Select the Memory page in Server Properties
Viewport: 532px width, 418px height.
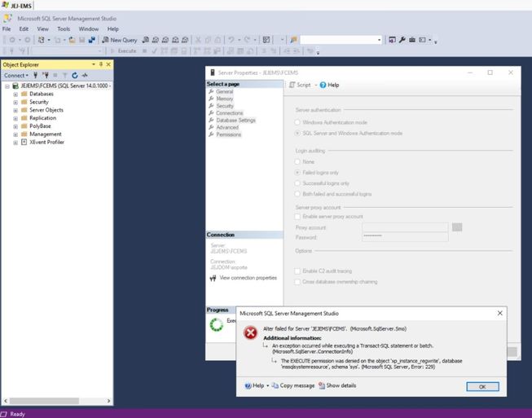click(225, 99)
